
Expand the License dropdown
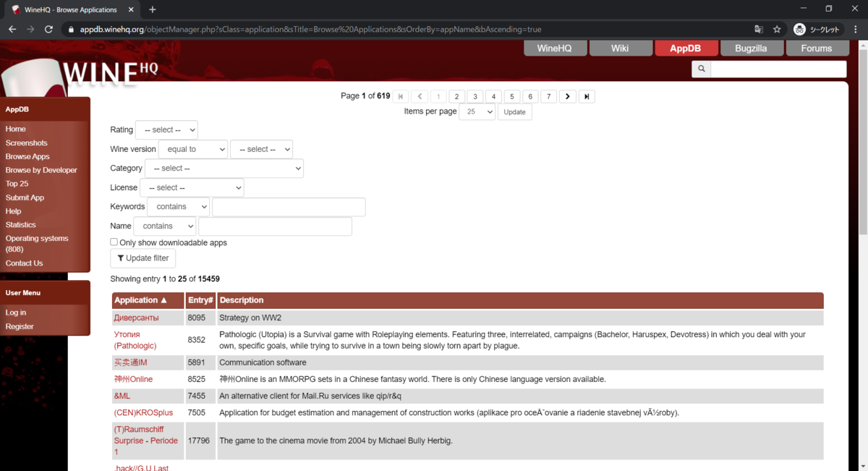192,187
